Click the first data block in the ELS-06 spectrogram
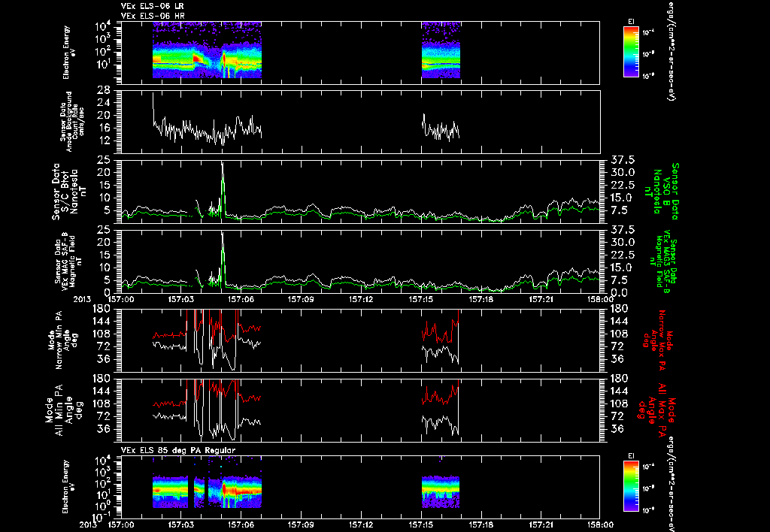 (207, 50)
